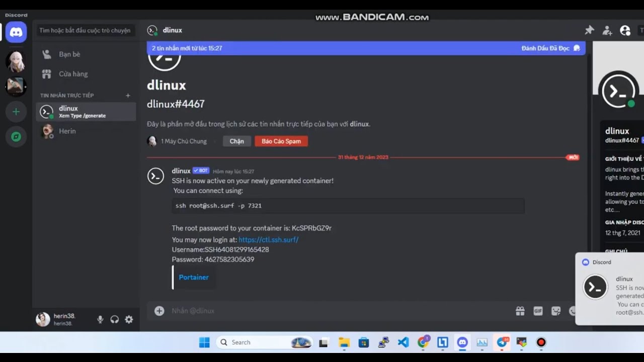Click dlinux bot avatar in the message
644x362 pixels.
[x=155, y=176]
